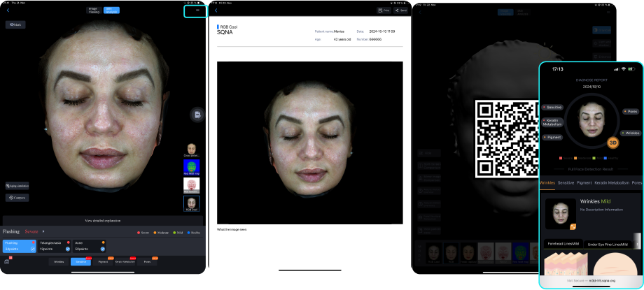644x290 pixels.
Task: Tap the Keratin Metabolism pill on the phone
Action: [552, 122]
